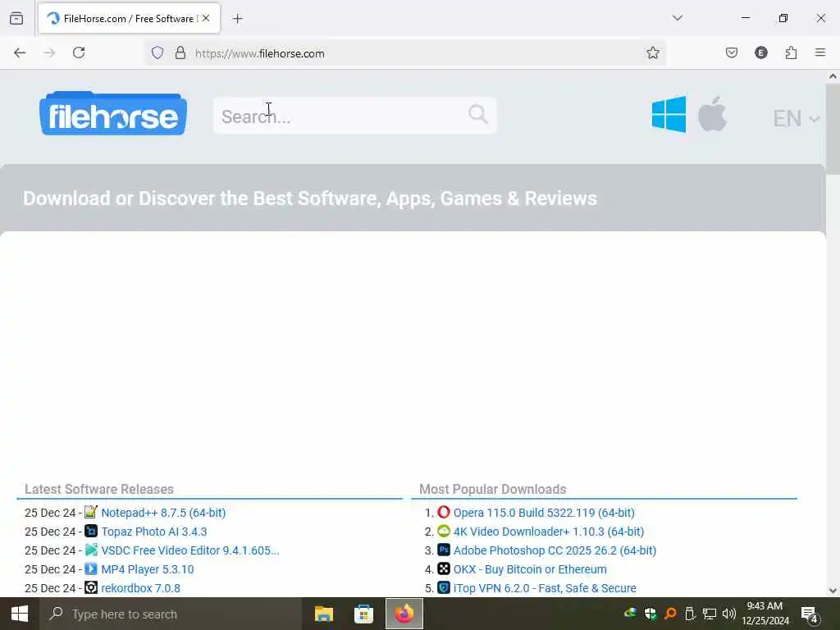Open the taskbar clock showing 9:43 AM
840x630 pixels.
click(x=765, y=614)
